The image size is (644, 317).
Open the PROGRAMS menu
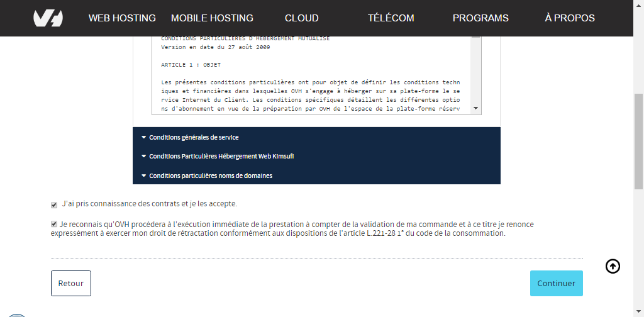tap(480, 18)
